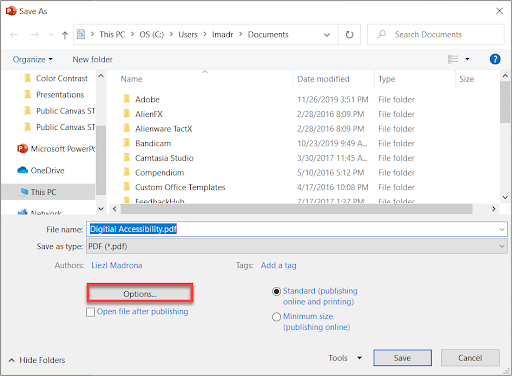
Task: Click Add a tag link
Action: point(278,265)
